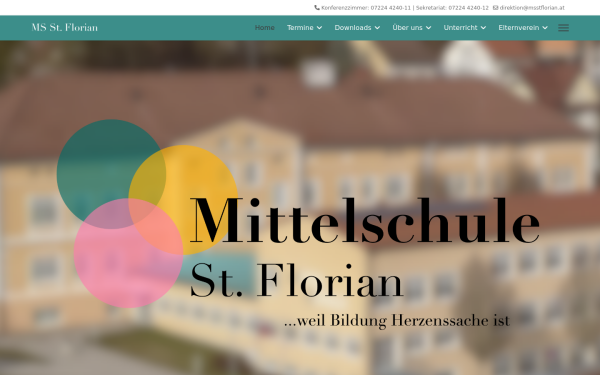Click the Sekretariat phone number text
The height and width of the screenshot is (375, 600).
pos(452,7)
